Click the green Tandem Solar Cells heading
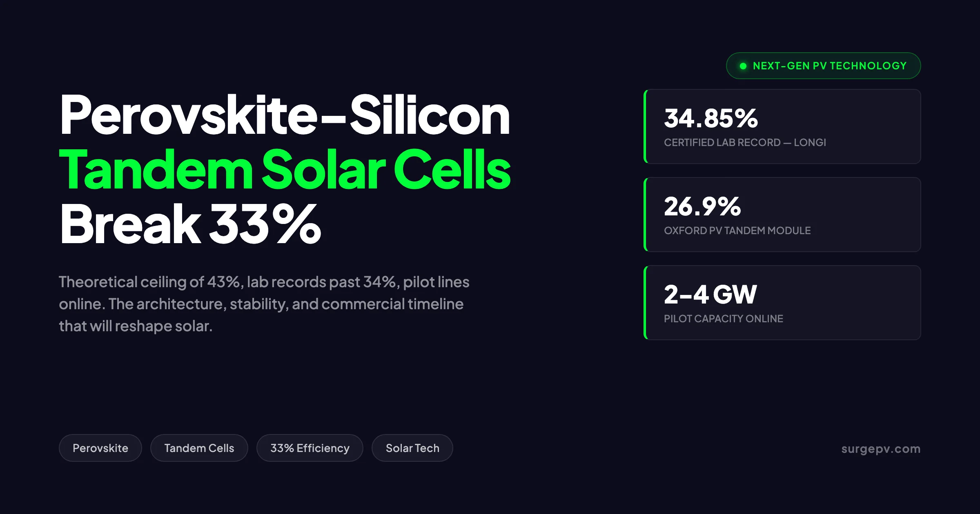980x514 pixels. (285, 169)
